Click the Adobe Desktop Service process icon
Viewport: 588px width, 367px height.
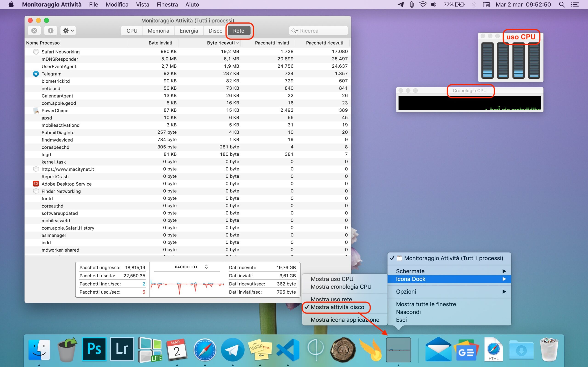click(x=36, y=184)
